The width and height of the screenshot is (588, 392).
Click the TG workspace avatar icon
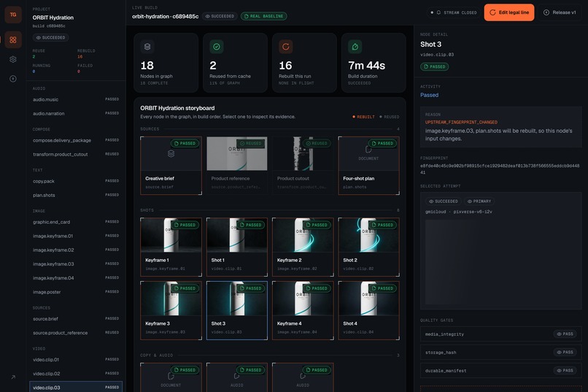(13, 15)
